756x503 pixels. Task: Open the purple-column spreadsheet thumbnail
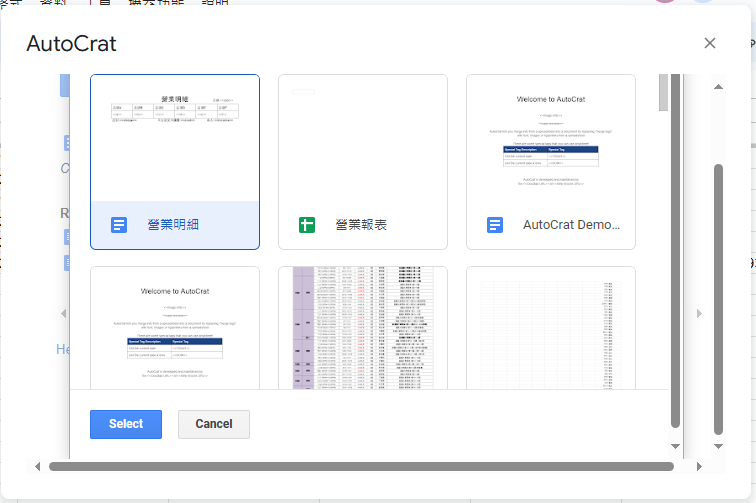tap(363, 328)
